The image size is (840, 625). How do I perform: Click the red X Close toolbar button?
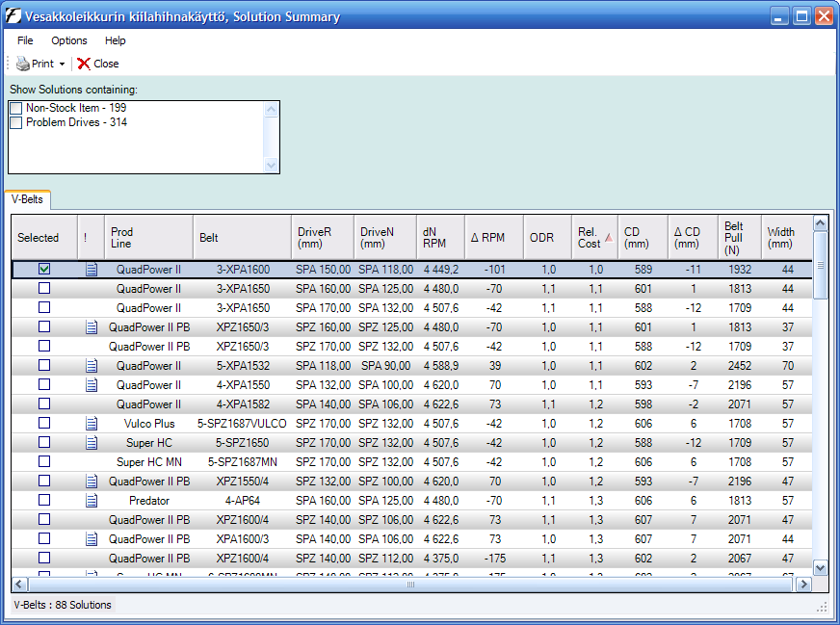(97, 64)
